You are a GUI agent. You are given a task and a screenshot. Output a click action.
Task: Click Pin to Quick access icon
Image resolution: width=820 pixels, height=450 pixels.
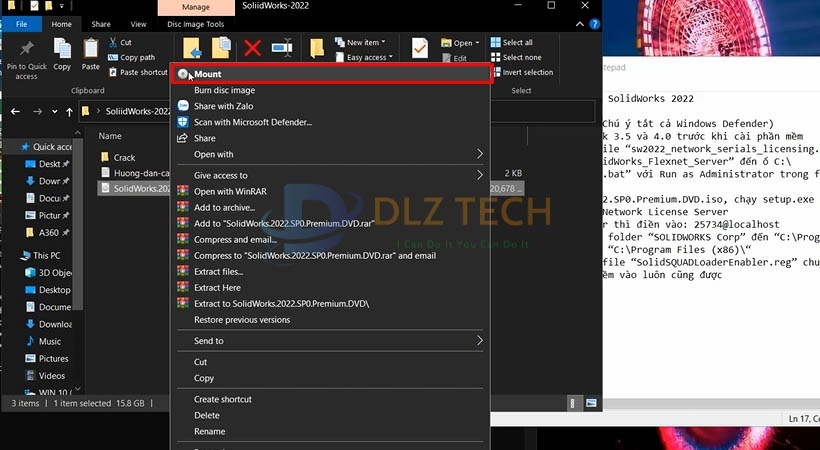pyautogui.click(x=26, y=50)
